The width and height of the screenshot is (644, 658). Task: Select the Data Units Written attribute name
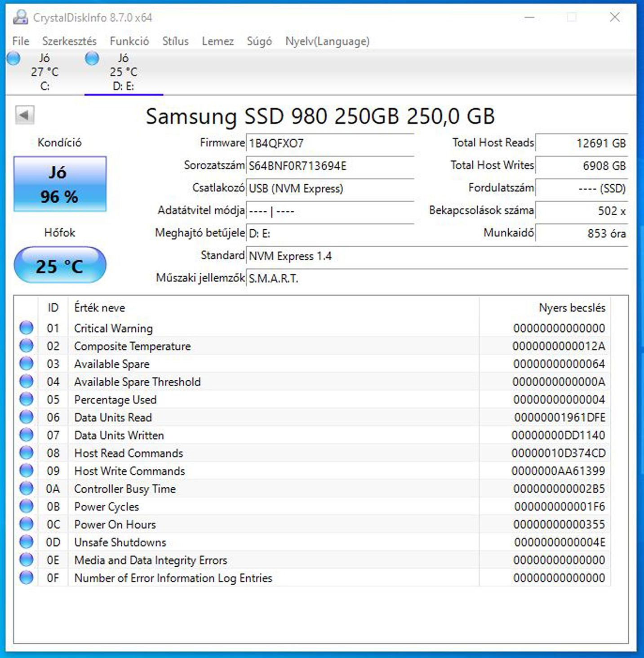[119, 435]
